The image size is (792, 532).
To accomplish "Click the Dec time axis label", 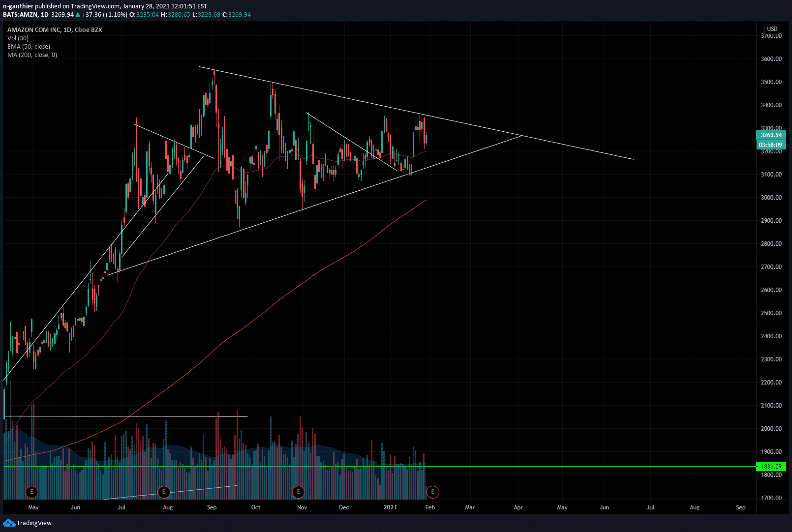I will pyautogui.click(x=344, y=507).
